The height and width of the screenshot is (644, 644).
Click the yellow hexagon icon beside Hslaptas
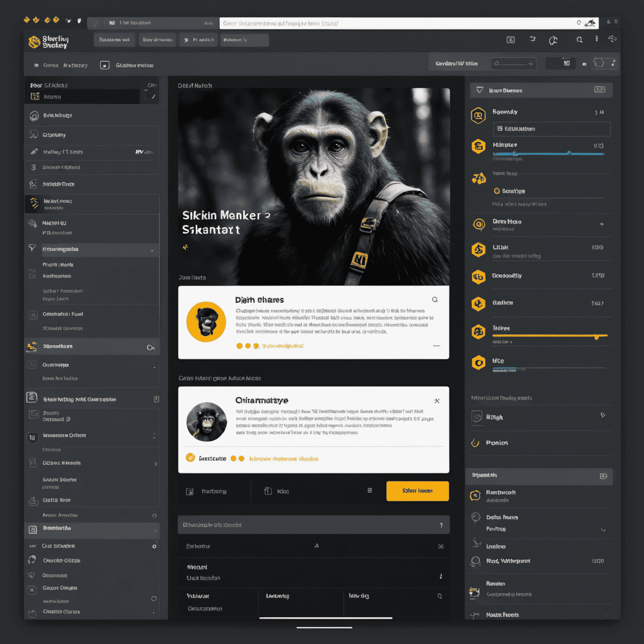pyautogui.click(x=478, y=146)
